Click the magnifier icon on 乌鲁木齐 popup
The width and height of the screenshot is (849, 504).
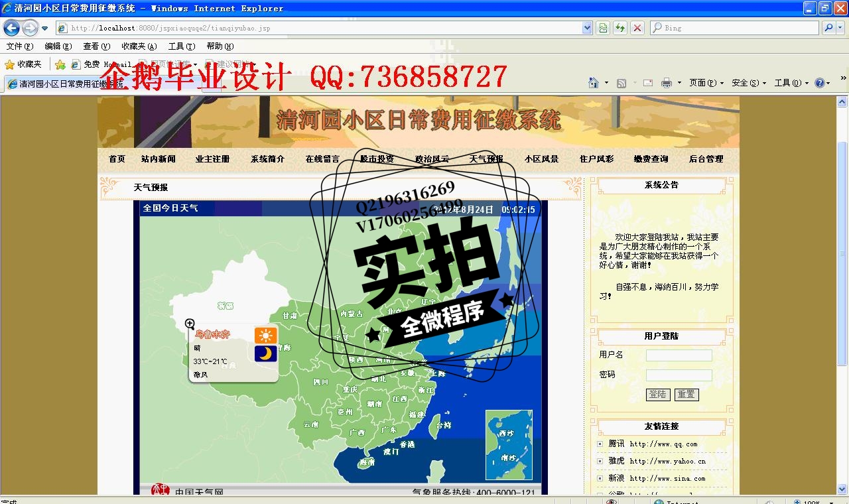pos(190,324)
